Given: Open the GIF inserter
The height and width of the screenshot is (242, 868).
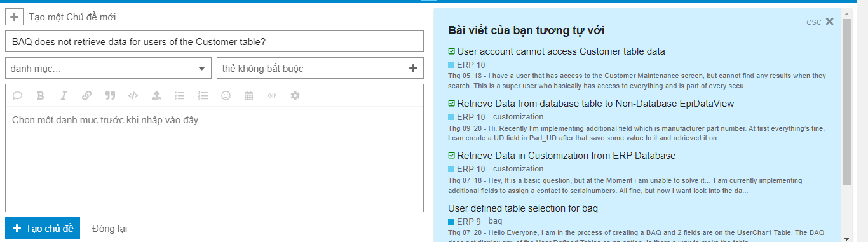Looking at the screenshot, I should 272,96.
